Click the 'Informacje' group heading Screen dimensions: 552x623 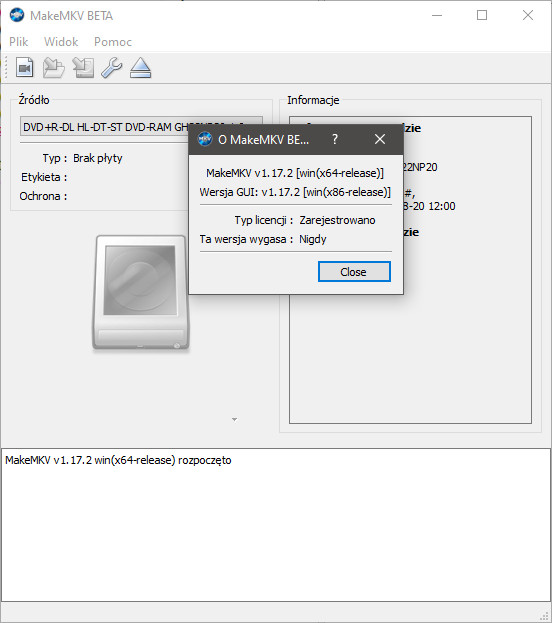pyautogui.click(x=313, y=100)
